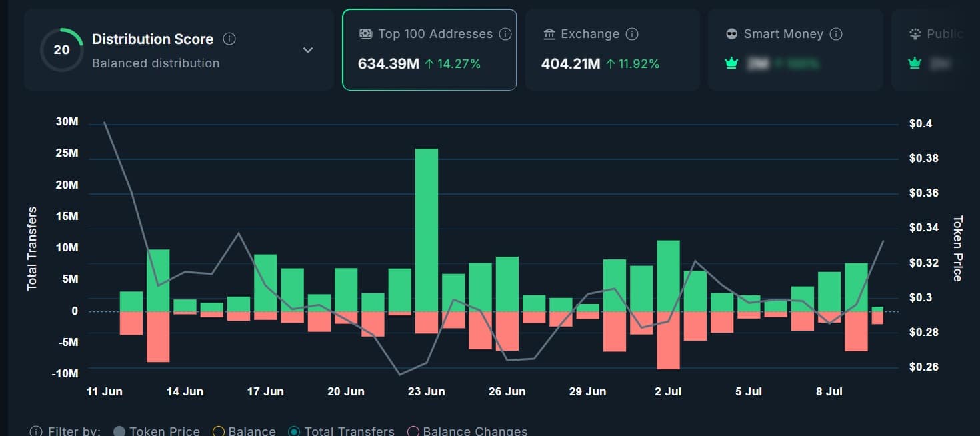The image size is (980, 436).
Task: Switch to the Exchange card view
Action: [x=613, y=49]
